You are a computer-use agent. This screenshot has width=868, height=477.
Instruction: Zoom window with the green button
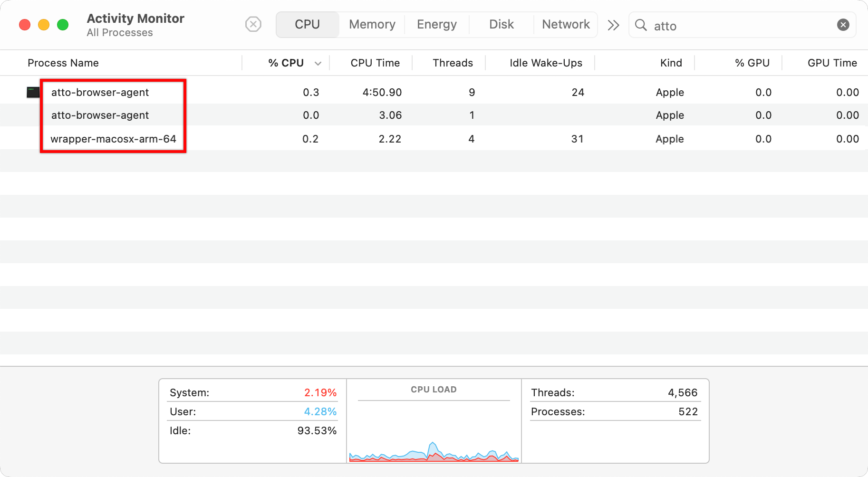click(63, 25)
